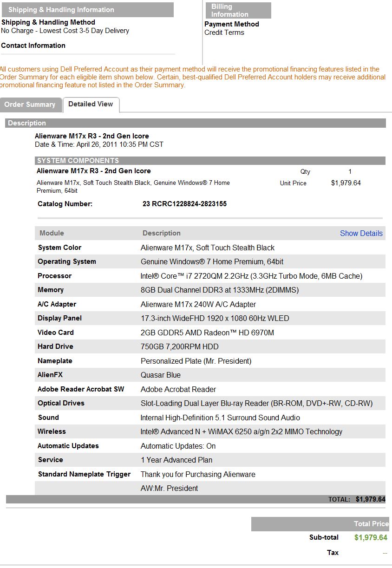
Task: Click the "Unit Price" label
Action: [x=293, y=183]
